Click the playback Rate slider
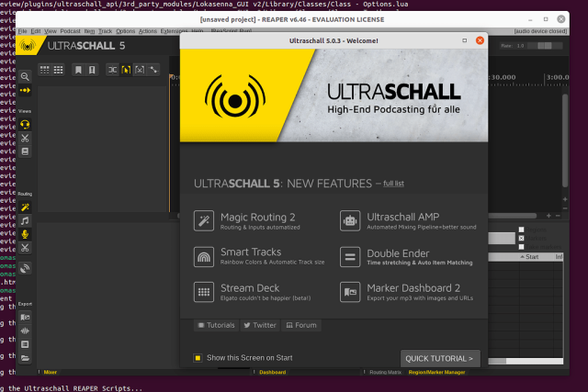 point(545,46)
